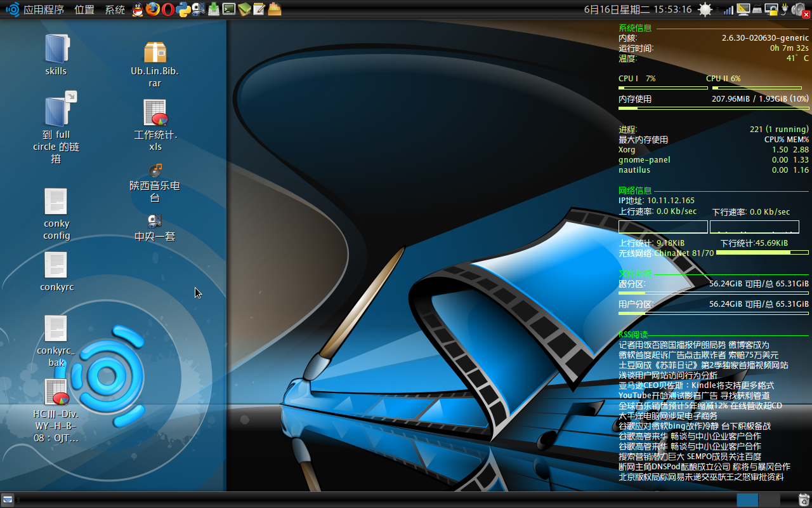
Task: Click the blue swirl distribution logo
Action: 12,10
